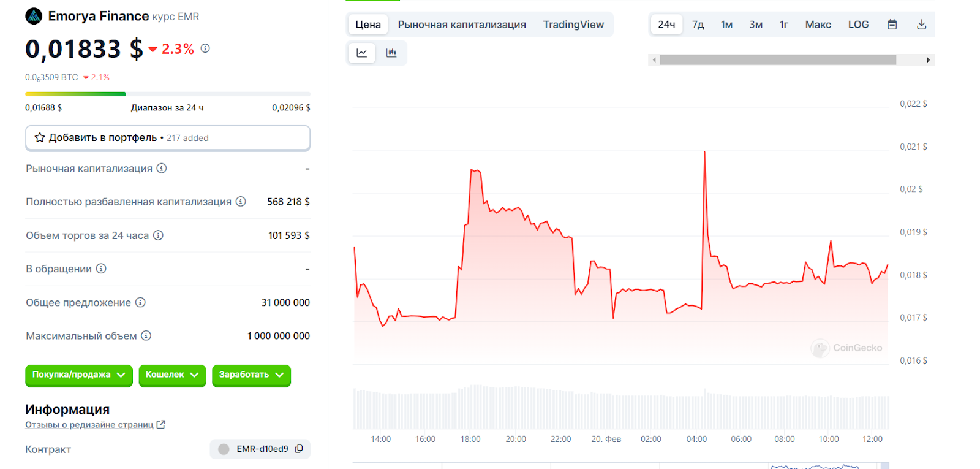Click the volume bars below the chart

pyautogui.click(x=620, y=408)
